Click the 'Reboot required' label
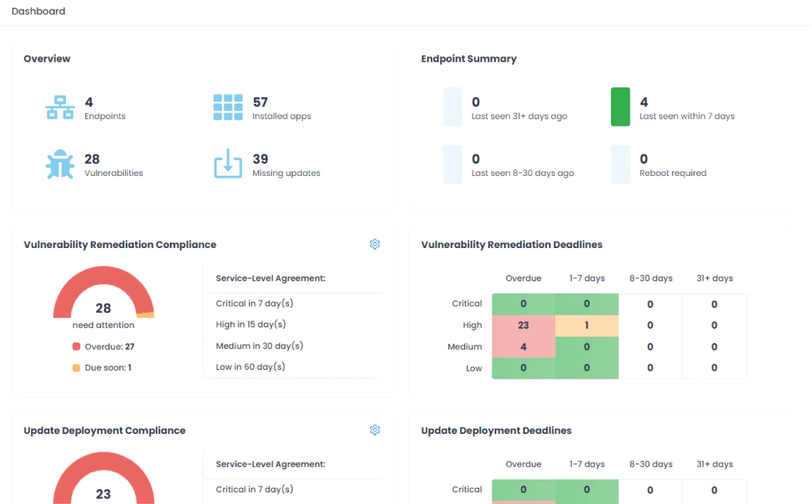 673,173
